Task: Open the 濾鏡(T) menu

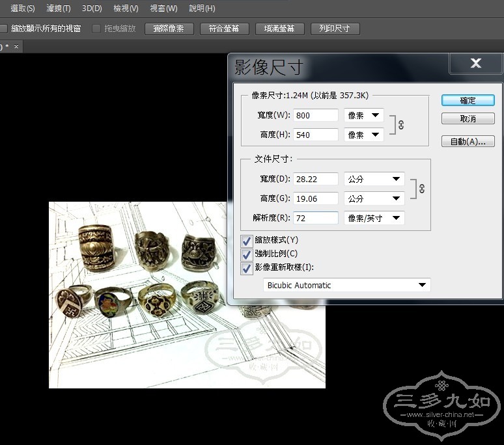Action: (x=59, y=8)
